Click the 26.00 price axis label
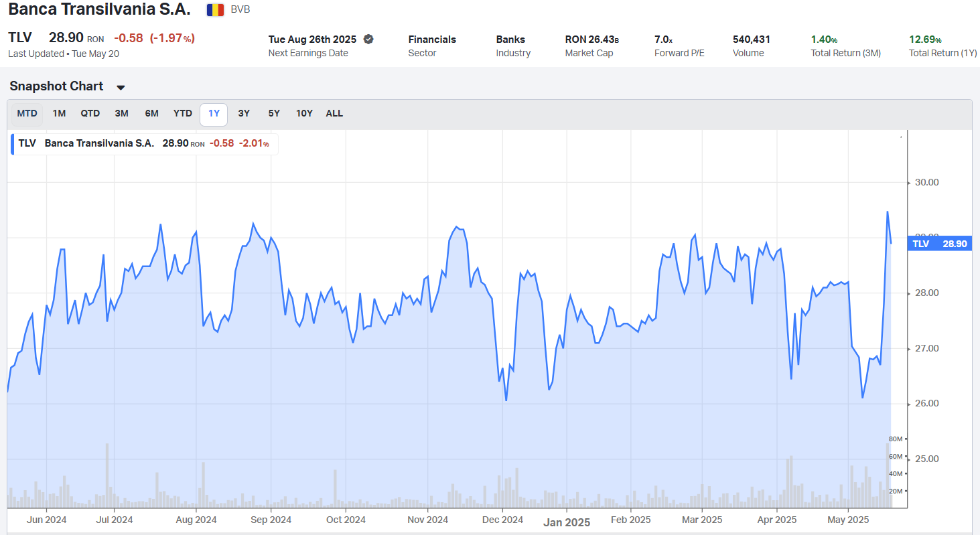This screenshot has height=535, width=980. pos(926,404)
